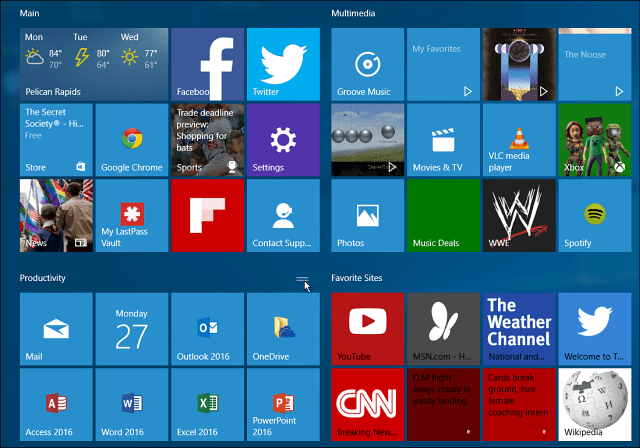This screenshot has width=640, height=448.
Task: Open the Wikipedia tile
Action: (x=595, y=404)
